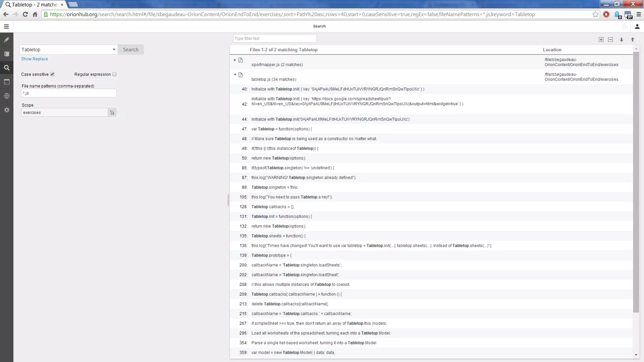This screenshot has width=644, height=362.
Task: Open the hamburger main menu
Action: coord(6,26)
